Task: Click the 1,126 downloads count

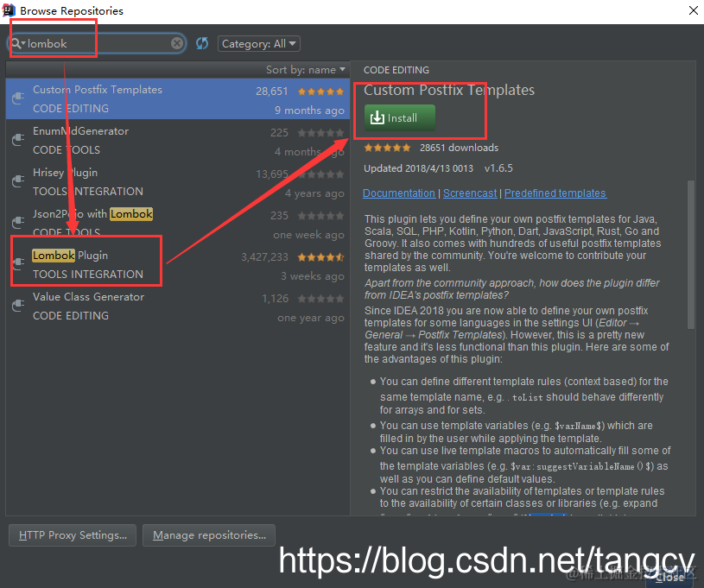Action: point(276,299)
